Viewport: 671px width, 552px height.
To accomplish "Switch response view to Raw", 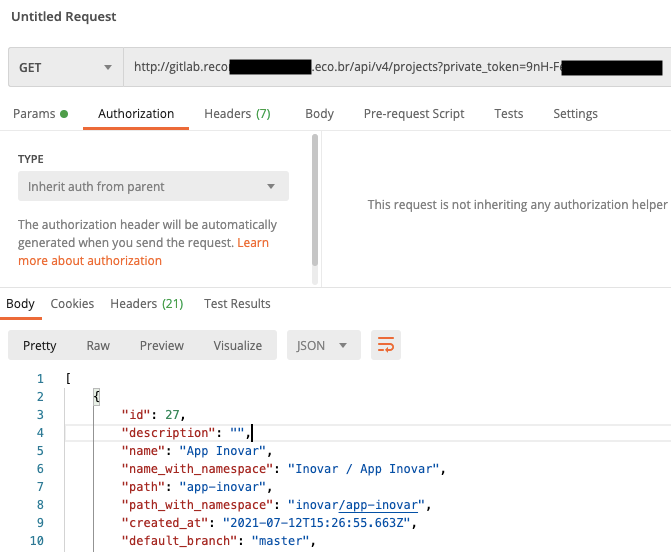I will [x=98, y=345].
